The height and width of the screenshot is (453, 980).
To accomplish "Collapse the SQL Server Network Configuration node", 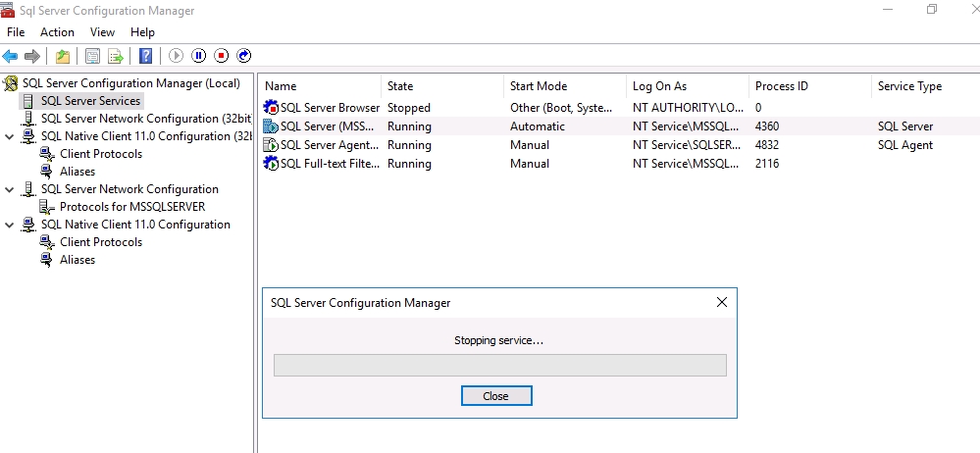I will click(x=10, y=189).
